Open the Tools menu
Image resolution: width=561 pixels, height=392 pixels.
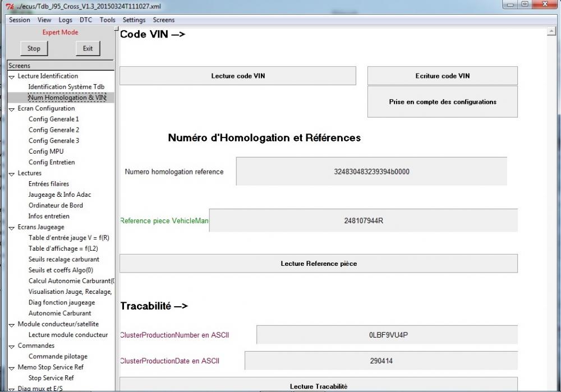click(107, 20)
